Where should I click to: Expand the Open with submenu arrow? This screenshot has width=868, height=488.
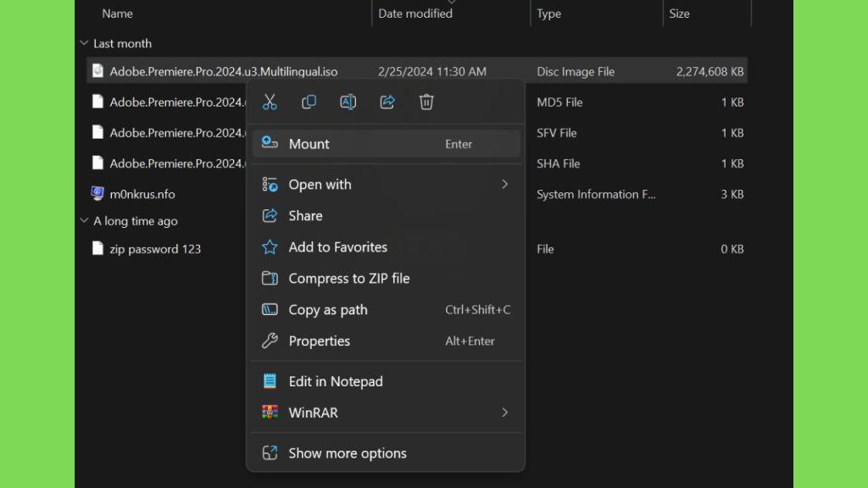(505, 184)
